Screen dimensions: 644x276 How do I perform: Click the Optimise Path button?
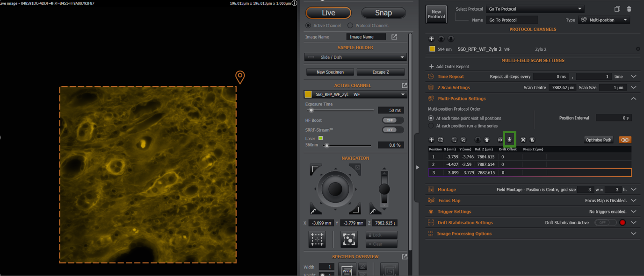coord(598,140)
